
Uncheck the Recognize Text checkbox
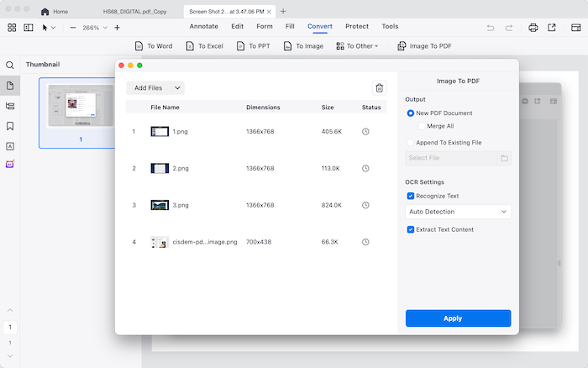coord(411,196)
